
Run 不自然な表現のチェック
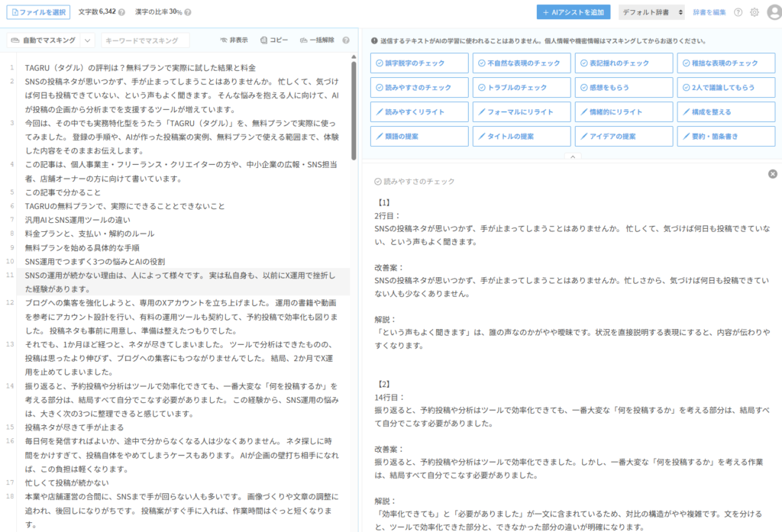click(x=522, y=63)
